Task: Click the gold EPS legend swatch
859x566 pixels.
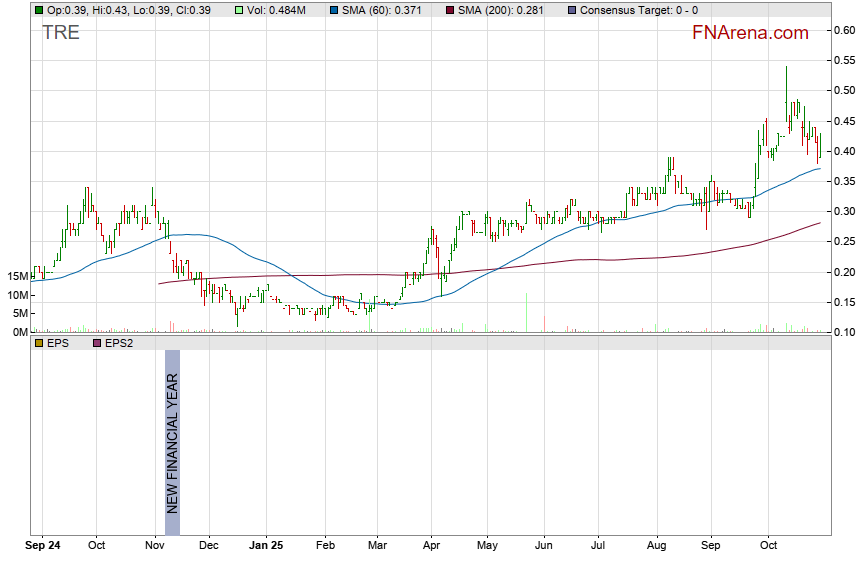Action: click(38, 343)
